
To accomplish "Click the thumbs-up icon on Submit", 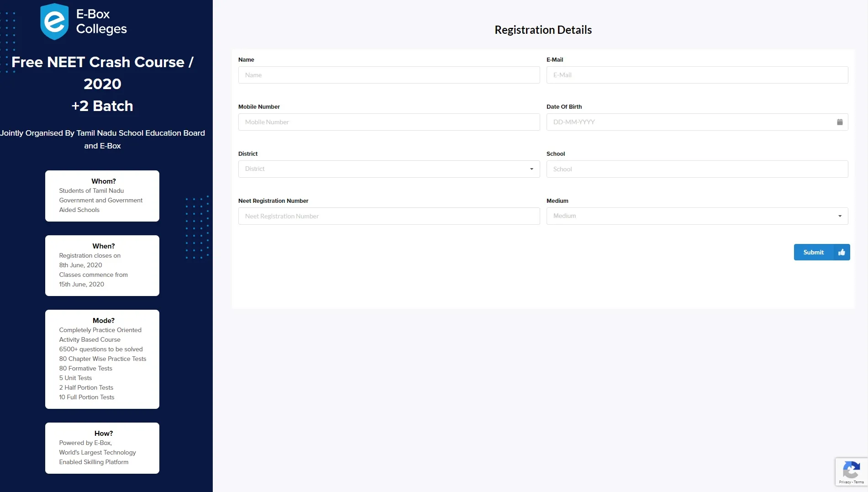I will point(842,252).
